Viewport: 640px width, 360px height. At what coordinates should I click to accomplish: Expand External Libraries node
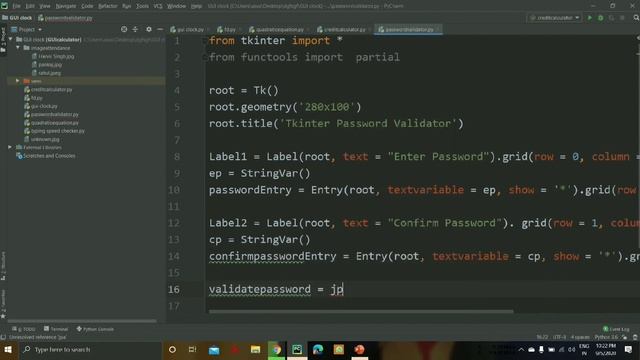pyautogui.click(x=10, y=147)
